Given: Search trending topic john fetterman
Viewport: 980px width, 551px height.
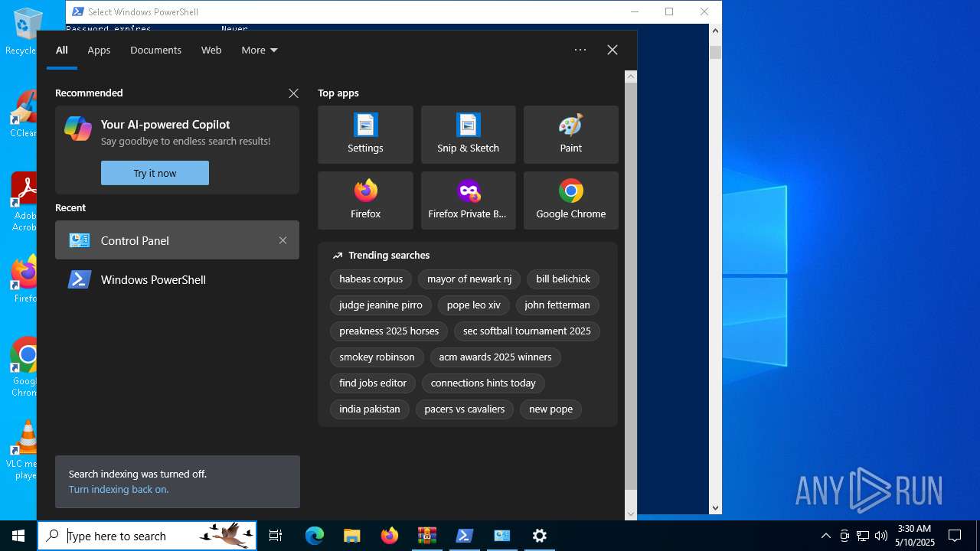Looking at the screenshot, I should (x=557, y=305).
